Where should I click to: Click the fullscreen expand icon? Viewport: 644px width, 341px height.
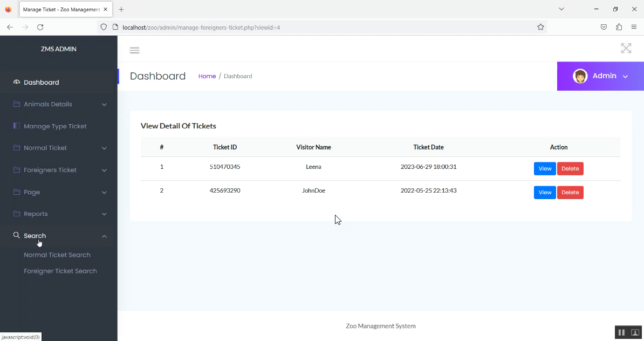[626, 49]
